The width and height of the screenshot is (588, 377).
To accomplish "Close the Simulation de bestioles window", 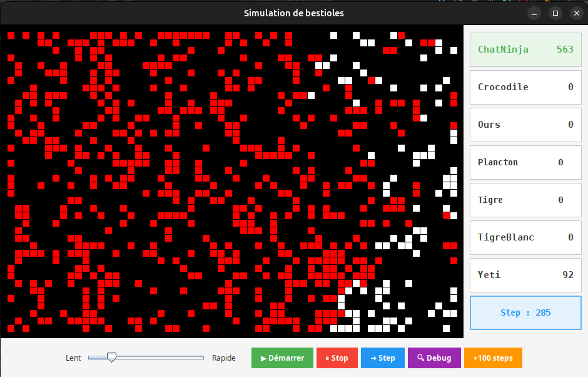I will coord(575,13).
